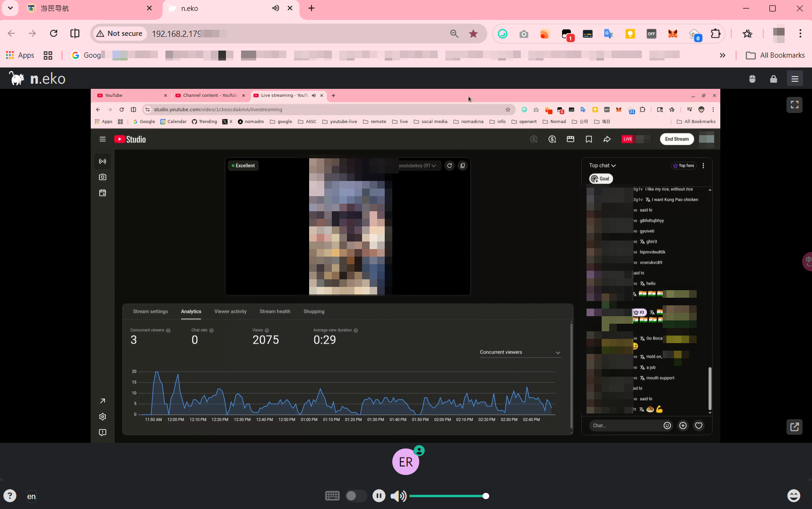Select the Webcam icon in Studio sidebar
The image size is (812, 509).
[x=103, y=177]
